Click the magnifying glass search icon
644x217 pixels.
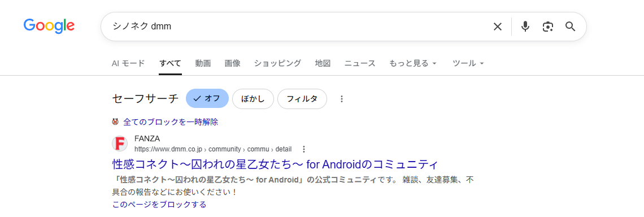coord(570,27)
